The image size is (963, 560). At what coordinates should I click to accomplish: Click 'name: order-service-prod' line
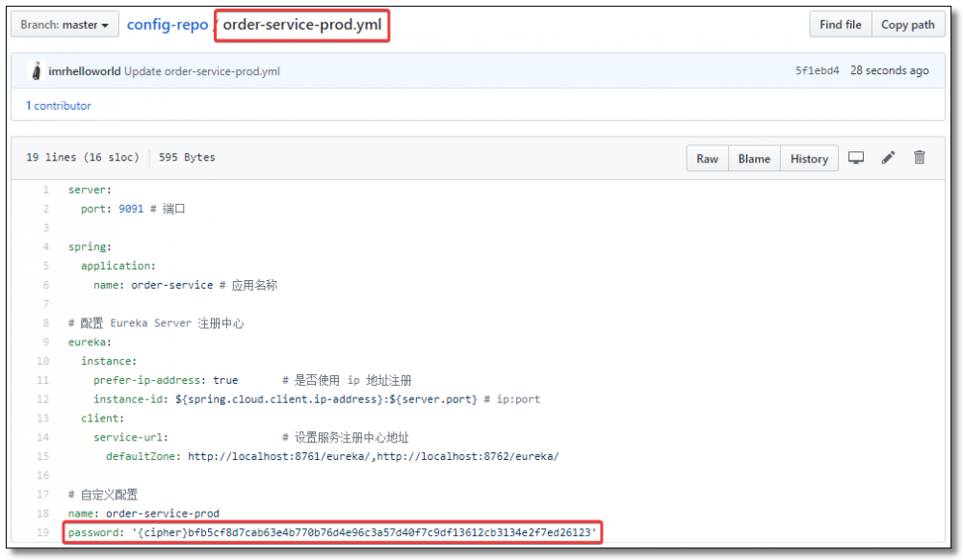(x=143, y=514)
